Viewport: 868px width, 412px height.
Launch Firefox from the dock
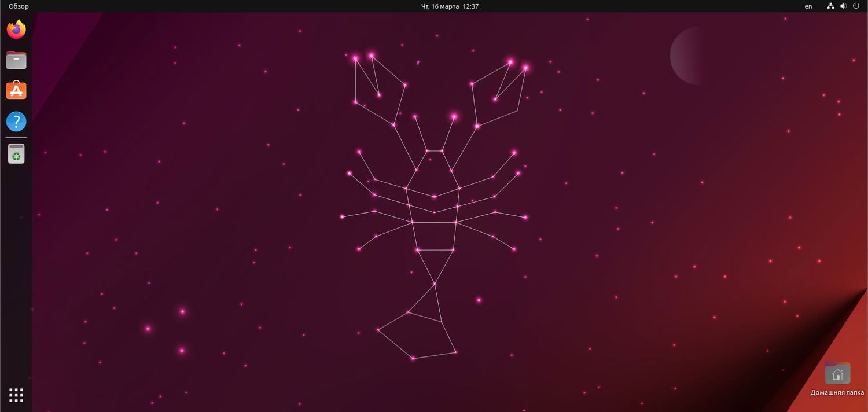(16, 29)
